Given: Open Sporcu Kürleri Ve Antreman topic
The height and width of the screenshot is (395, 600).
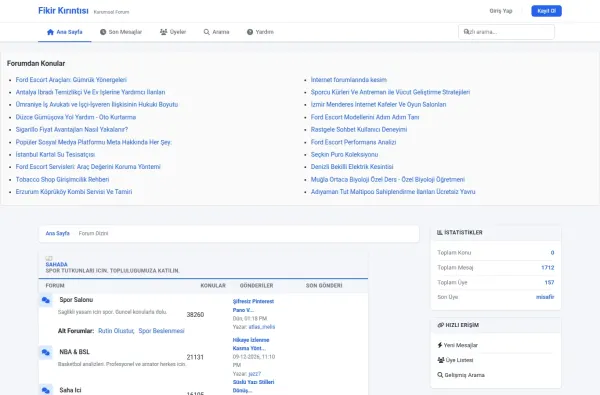Looking at the screenshot, I should point(390,92).
